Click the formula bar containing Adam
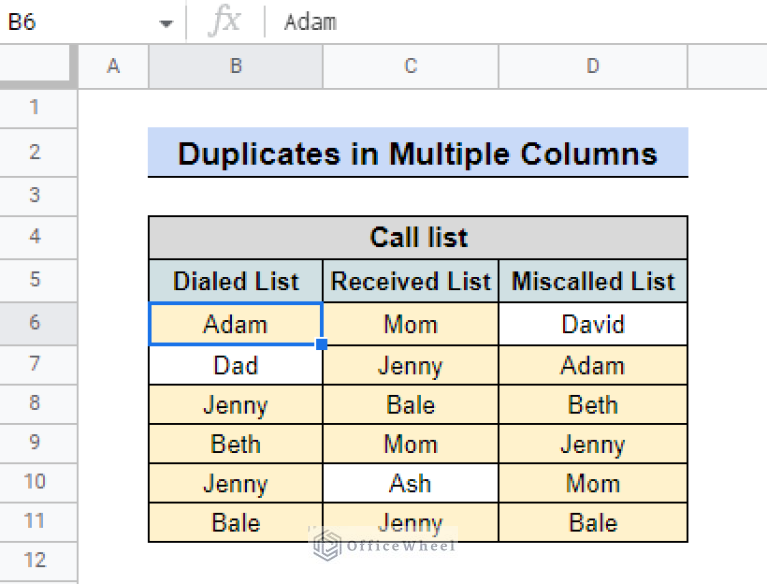 500,22
